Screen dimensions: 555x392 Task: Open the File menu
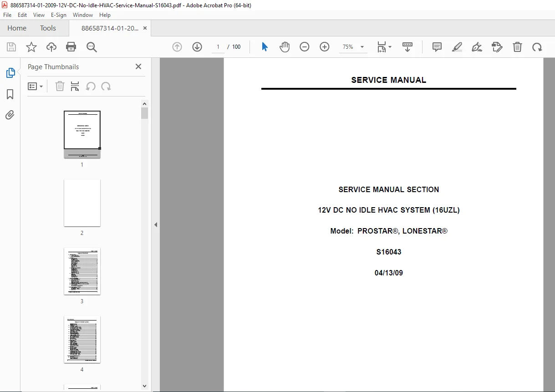click(7, 15)
